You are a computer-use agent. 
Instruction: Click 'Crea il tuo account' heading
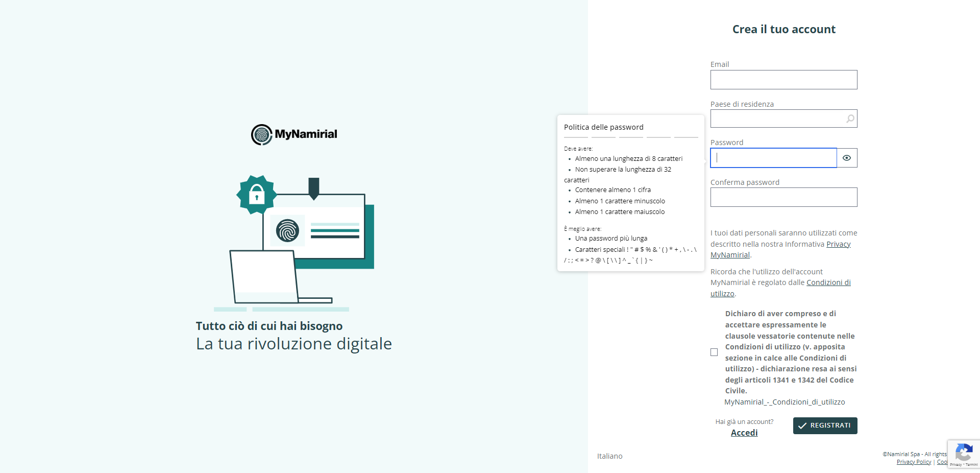pos(784,29)
